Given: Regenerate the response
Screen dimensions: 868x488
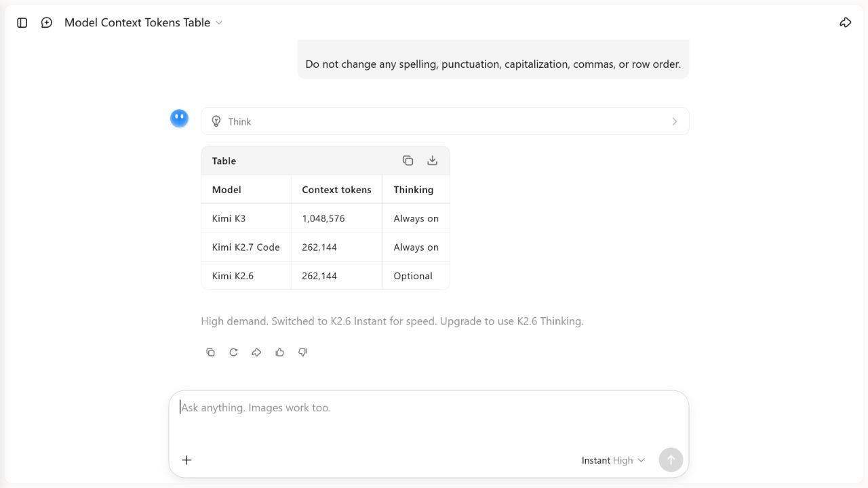Looking at the screenshot, I should [x=233, y=352].
